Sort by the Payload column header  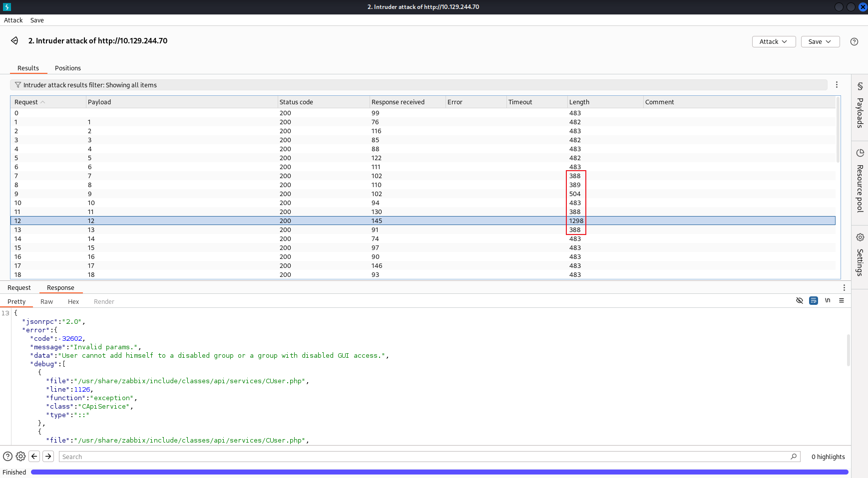[181, 102]
